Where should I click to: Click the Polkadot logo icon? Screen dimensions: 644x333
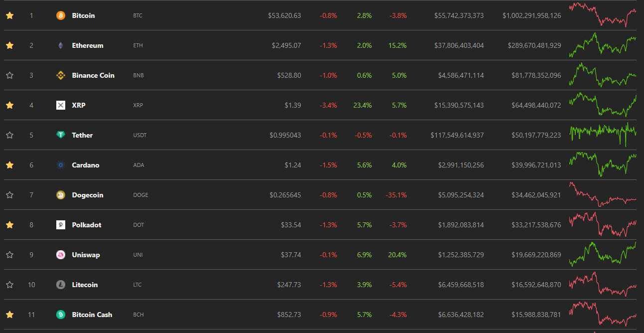61,225
